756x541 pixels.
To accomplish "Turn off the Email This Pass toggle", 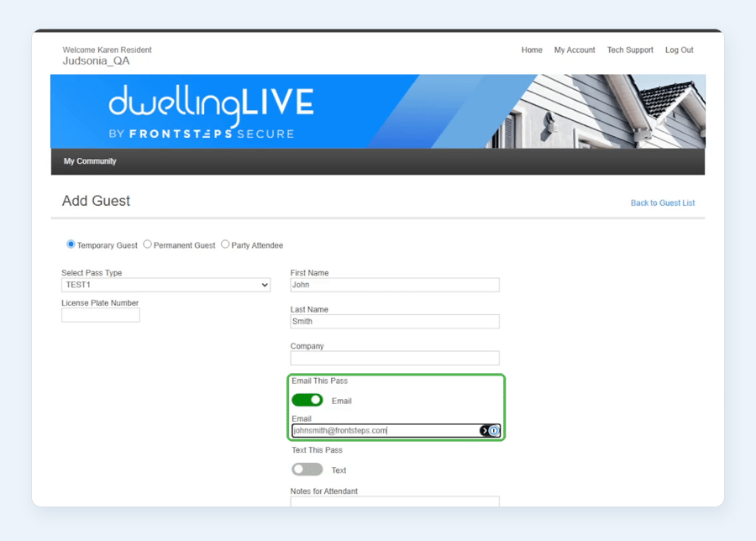I will 307,400.
